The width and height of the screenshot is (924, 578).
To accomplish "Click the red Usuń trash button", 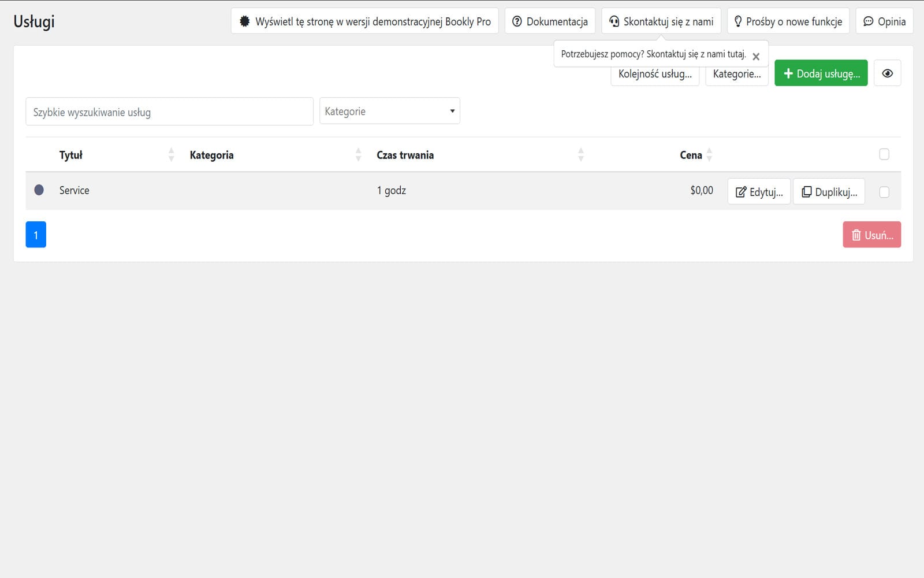I will [871, 235].
